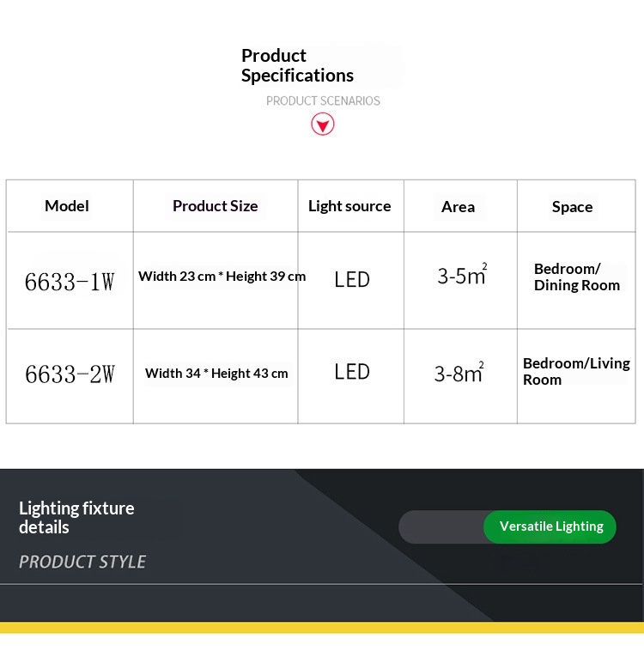The width and height of the screenshot is (644, 651).
Task: Click the red down-arrow circle icon
Action: tap(323, 125)
